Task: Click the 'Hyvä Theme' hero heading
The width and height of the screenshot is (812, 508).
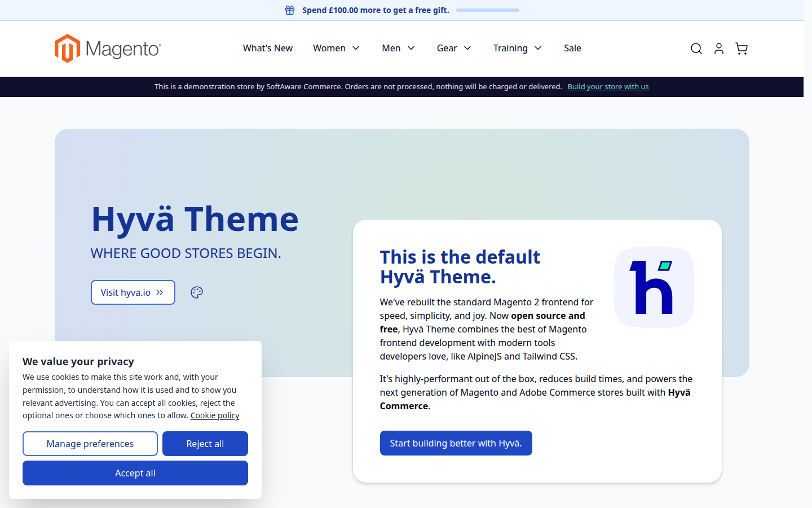Action: tap(195, 219)
